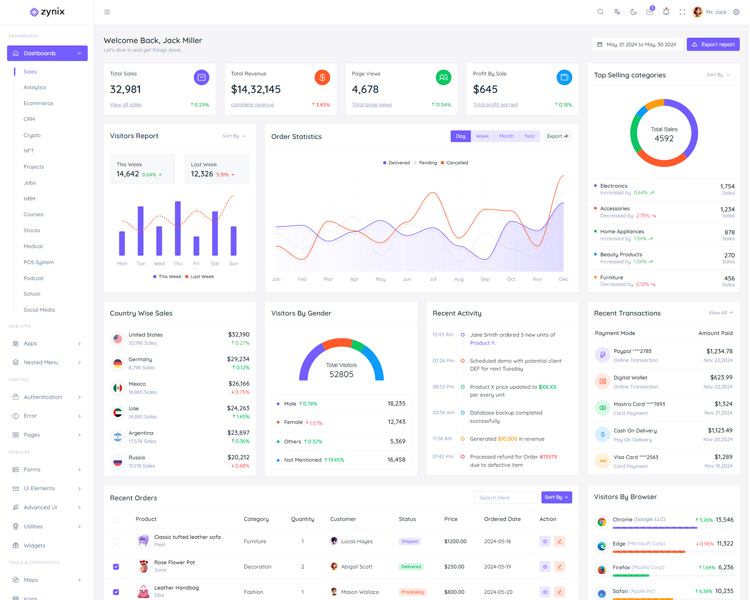750x600 pixels.
Task: Expand the Authentication sidebar menu
Action: 47,397
